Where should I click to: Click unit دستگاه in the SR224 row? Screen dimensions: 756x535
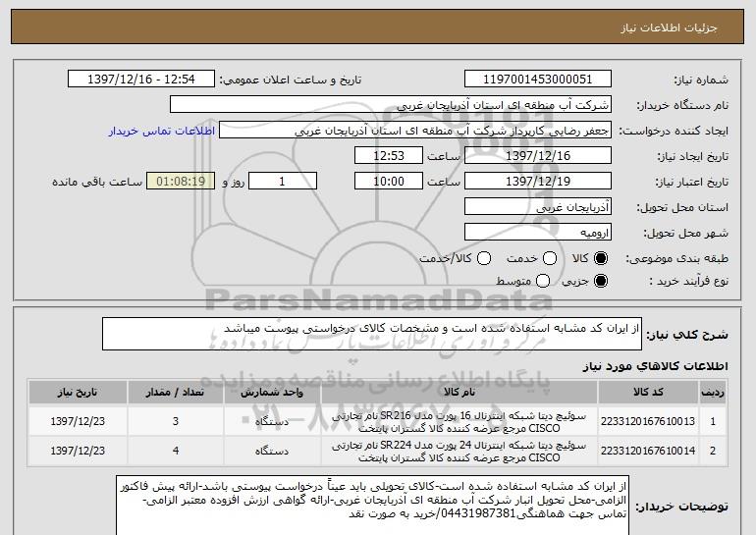272,451
